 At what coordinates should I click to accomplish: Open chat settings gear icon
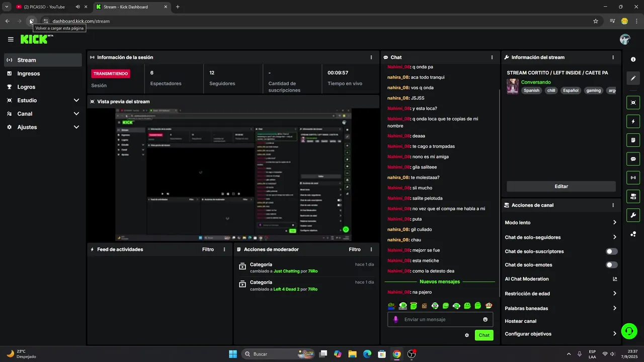click(467, 335)
